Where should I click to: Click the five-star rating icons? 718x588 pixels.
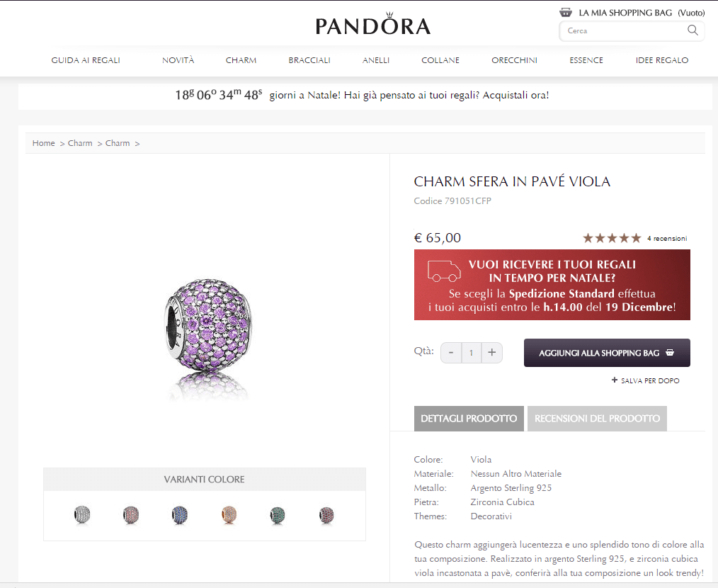click(x=612, y=238)
